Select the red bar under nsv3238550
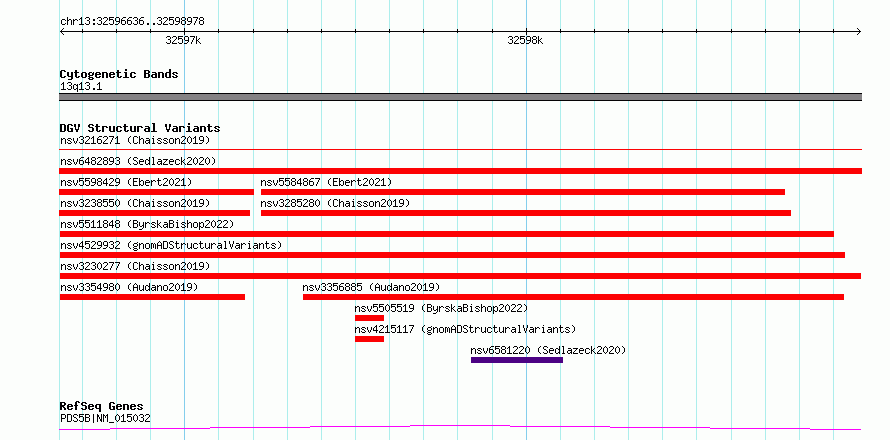Viewport: 890px width, 440px height. pos(155,213)
